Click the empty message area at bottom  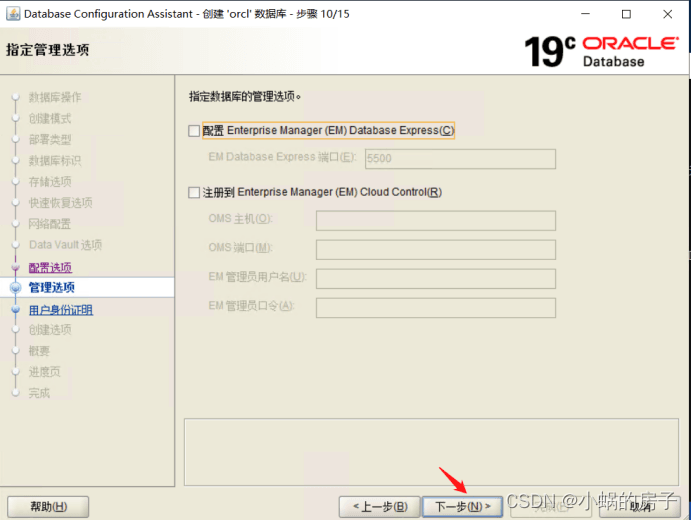click(431, 452)
